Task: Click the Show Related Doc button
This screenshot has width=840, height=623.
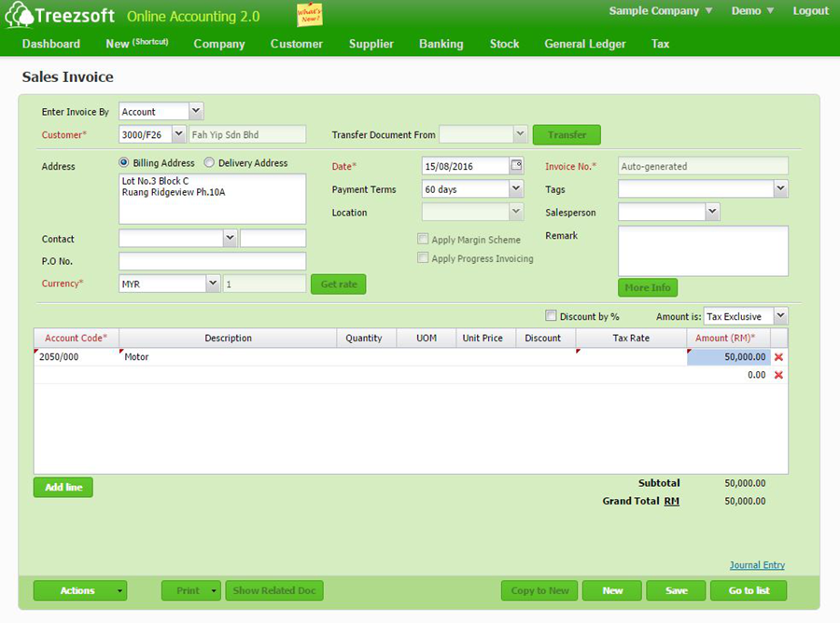Action: pyautogui.click(x=274, y=590)
